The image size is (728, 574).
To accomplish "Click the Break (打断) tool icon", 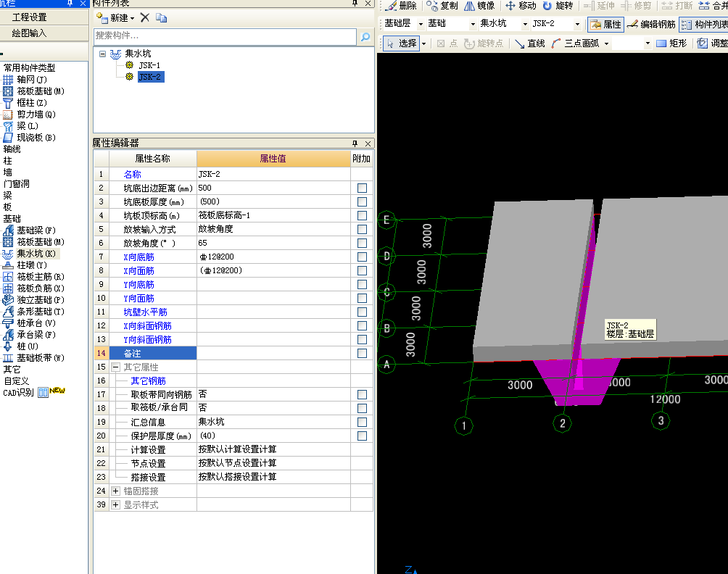I will coord(667,6).
